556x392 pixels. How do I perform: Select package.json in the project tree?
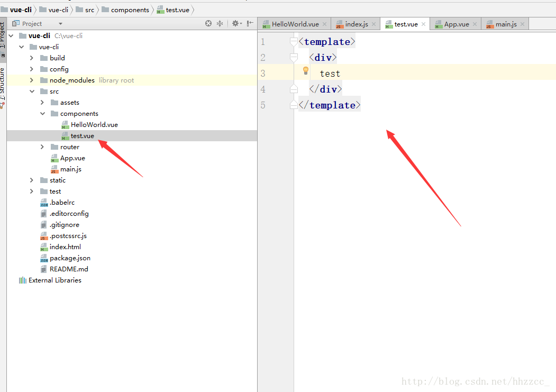coord(70,258)
